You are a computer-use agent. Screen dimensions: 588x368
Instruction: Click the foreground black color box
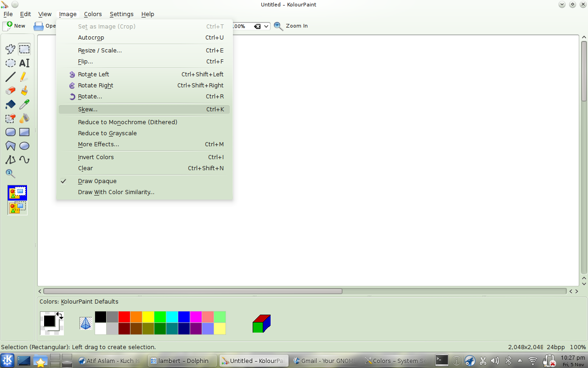[x=49, y=321]
